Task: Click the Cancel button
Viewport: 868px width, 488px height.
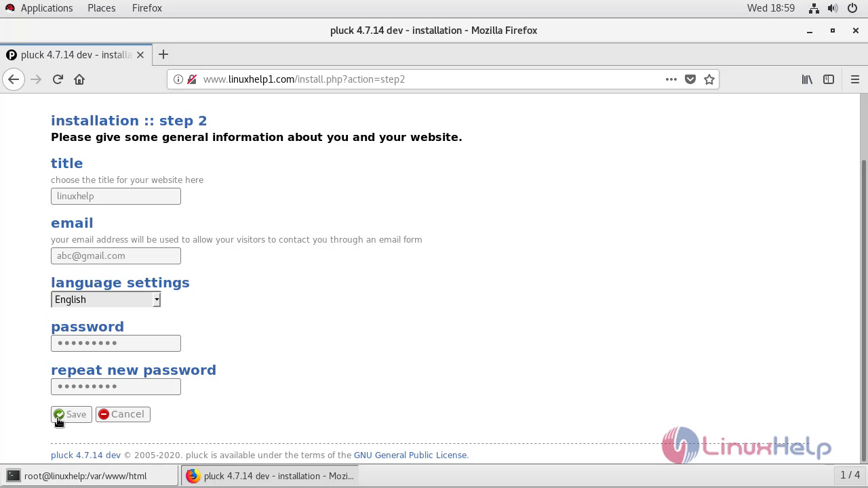Action: pyautogui.click(x=123, y=414)
